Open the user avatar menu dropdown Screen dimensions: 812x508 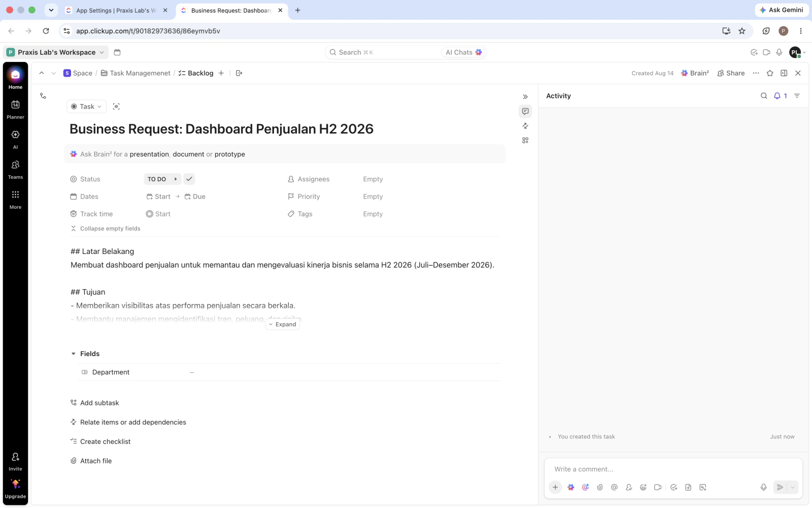(798, 52)
